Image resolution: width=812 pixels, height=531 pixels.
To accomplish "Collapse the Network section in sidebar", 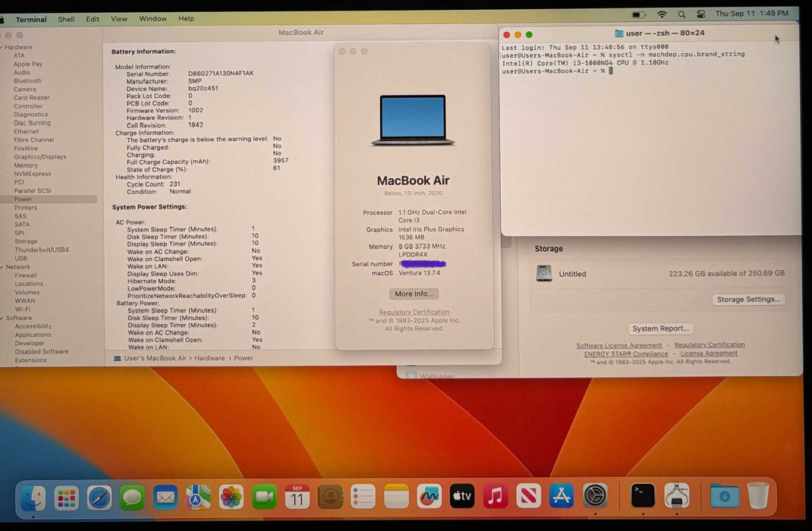I will click(x=2, y=267).
